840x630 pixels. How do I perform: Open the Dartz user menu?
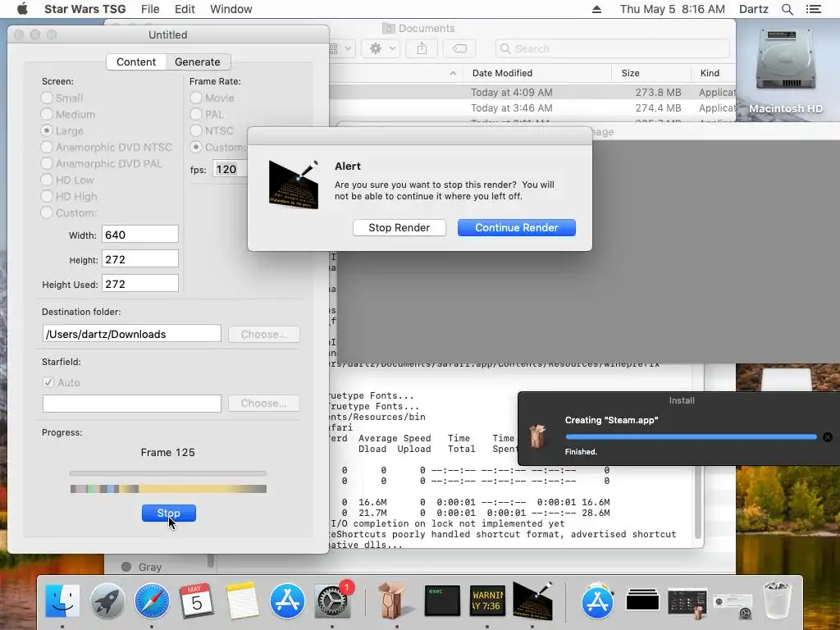[x=753, y=9]
